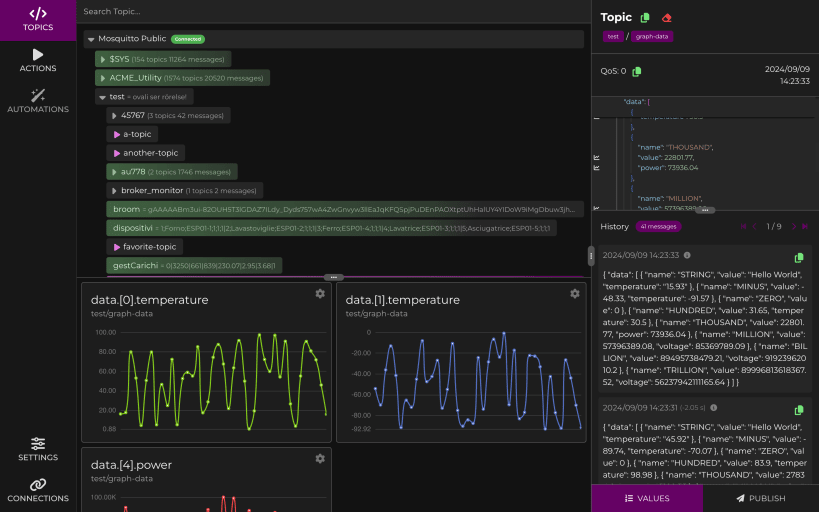The width and height of the screenshot is (819, 512).
Task: Expand the $SYS topic node
Action: 102,59
